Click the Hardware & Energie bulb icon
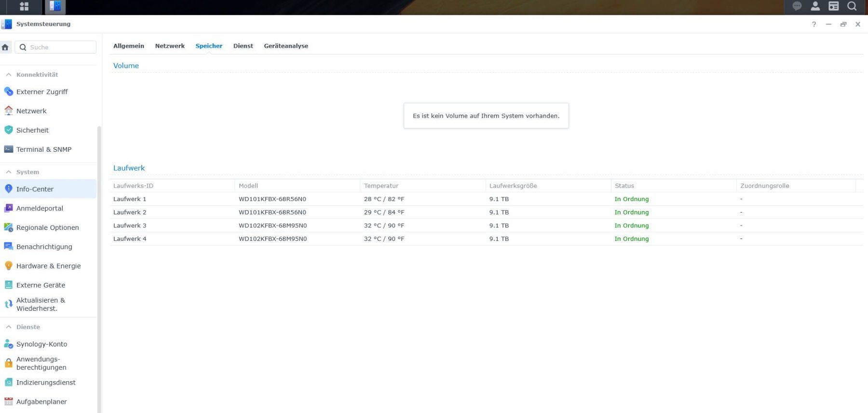Image resolution: width=868 pixels, height=413 pixels. 9,266
